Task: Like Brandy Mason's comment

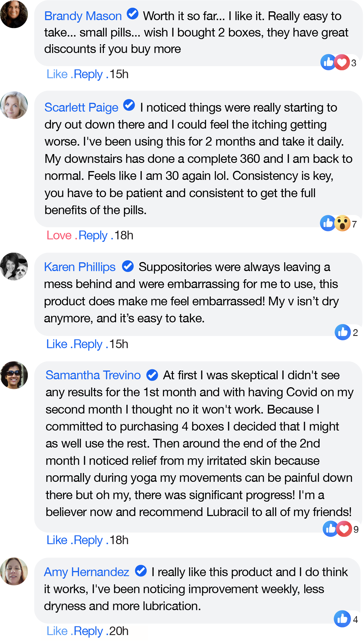Action: tap(57, 74)
